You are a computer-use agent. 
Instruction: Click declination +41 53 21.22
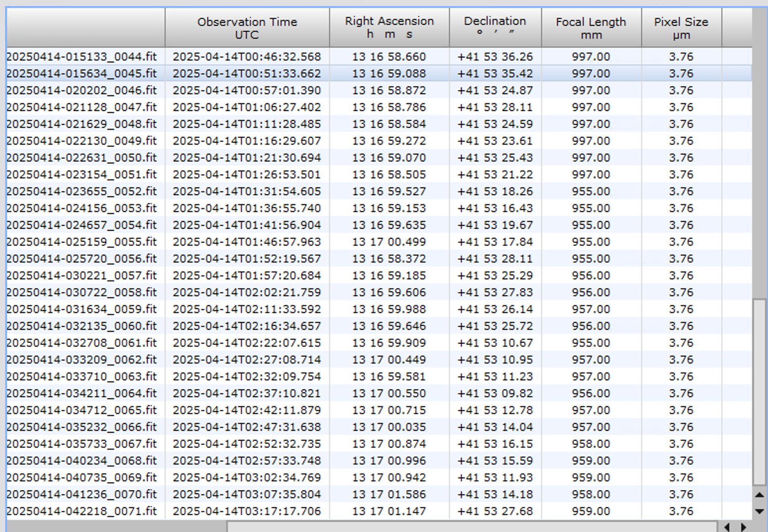point(495,174)
